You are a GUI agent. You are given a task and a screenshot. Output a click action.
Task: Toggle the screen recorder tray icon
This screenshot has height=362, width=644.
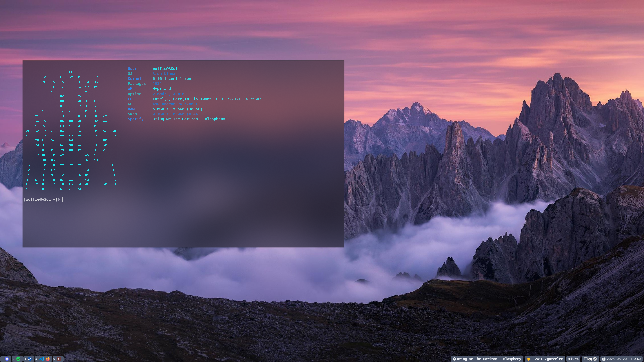[x=586, y=359]
